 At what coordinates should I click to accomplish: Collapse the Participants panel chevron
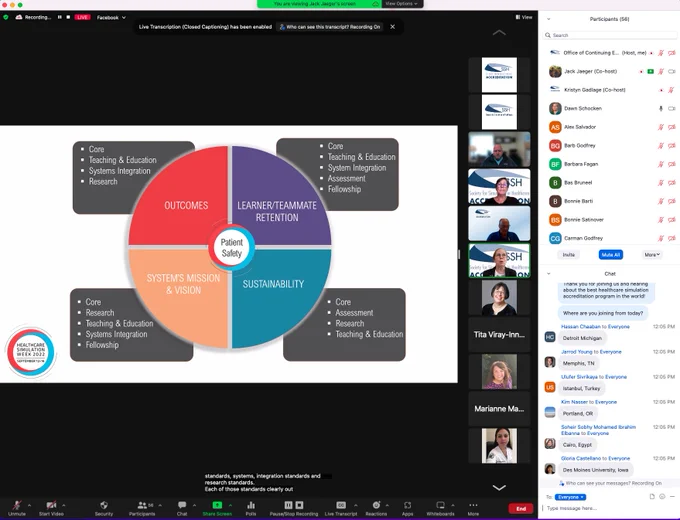tap(548, 19)
